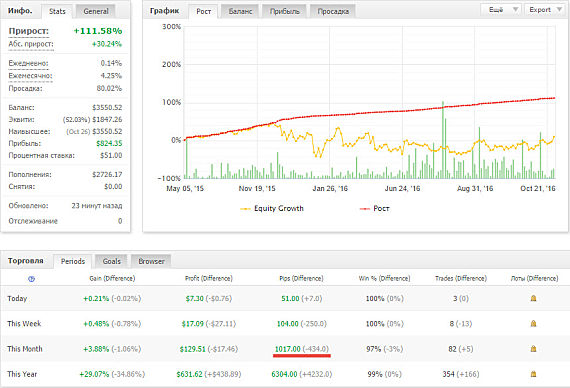Click the Gain (Difference) column header
This screenshot has width=570, height=388.
[x=112, y=279]
